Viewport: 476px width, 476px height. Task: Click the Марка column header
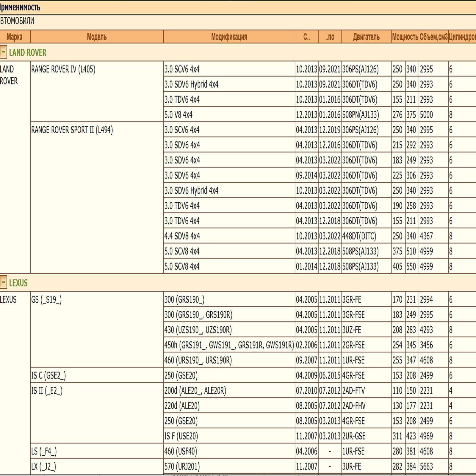tap(14, 37)
